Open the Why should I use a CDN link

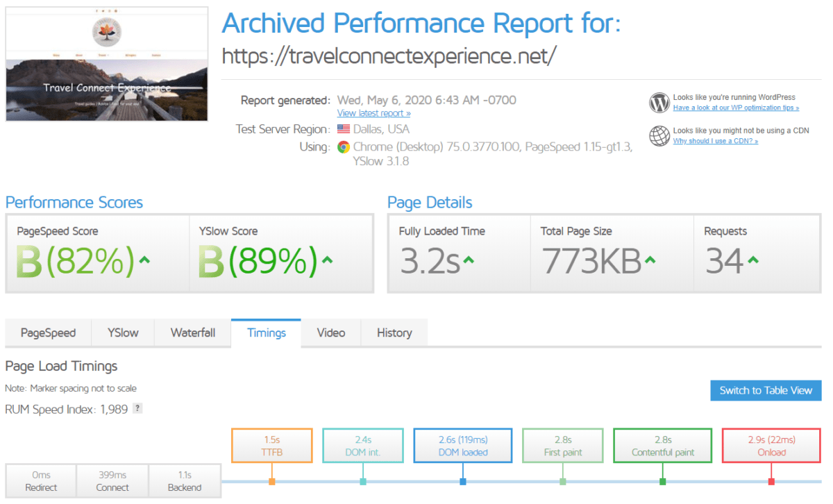click(x=715, y=141)
